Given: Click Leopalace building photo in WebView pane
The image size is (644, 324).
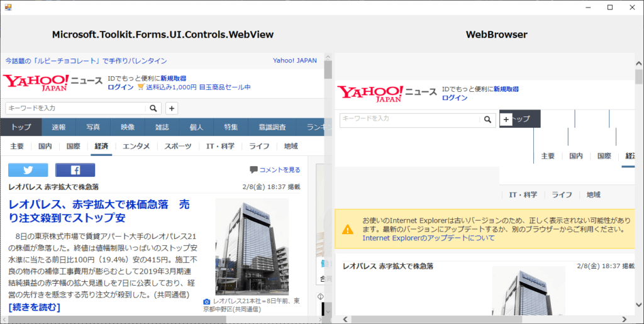Looking at the screenshot, I should [252, 247].
